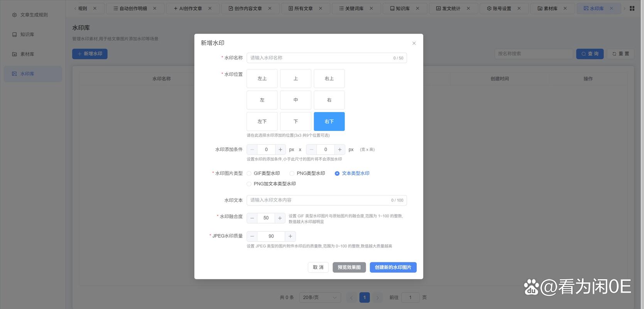
Task: Select PNG类型水印 radio option
Action: point(308,173)
